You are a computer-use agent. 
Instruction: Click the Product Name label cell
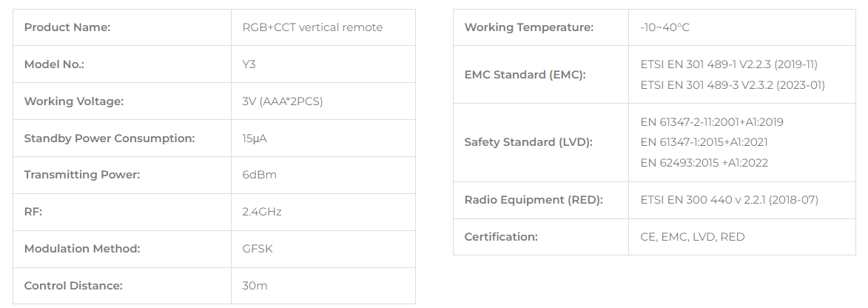point(122,27)
